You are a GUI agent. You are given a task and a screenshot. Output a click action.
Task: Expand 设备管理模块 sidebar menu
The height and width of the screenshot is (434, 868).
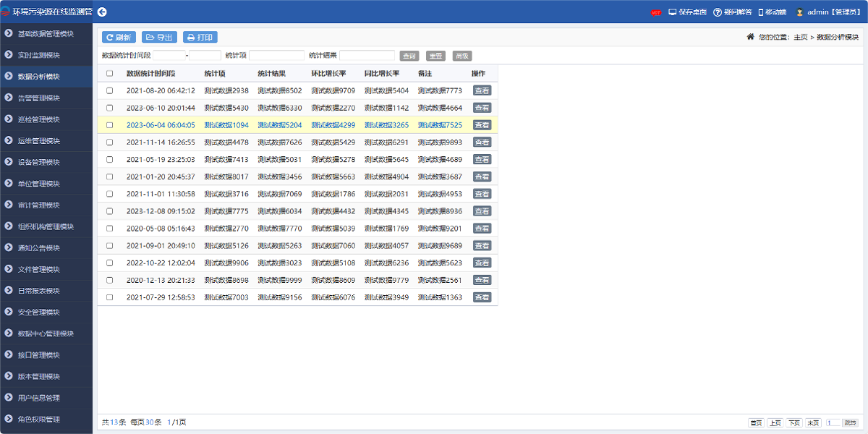click(x=47, y=162)
